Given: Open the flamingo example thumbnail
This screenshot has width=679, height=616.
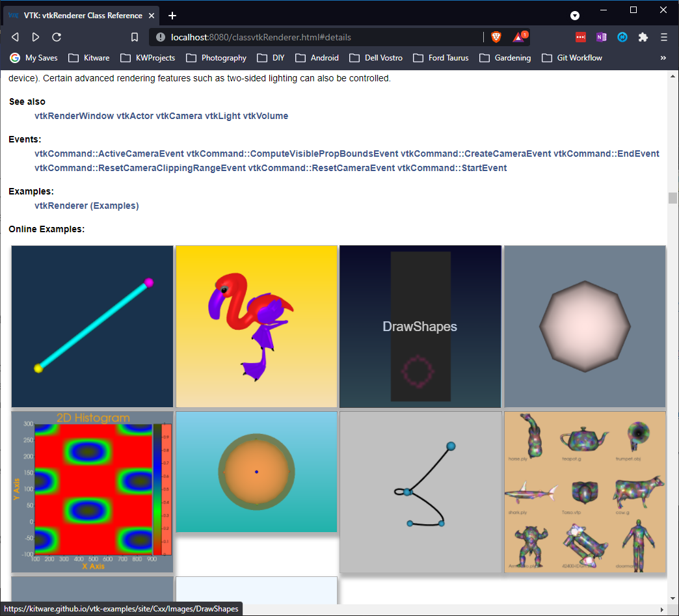Looking at the screenshot, I should 256,326.
